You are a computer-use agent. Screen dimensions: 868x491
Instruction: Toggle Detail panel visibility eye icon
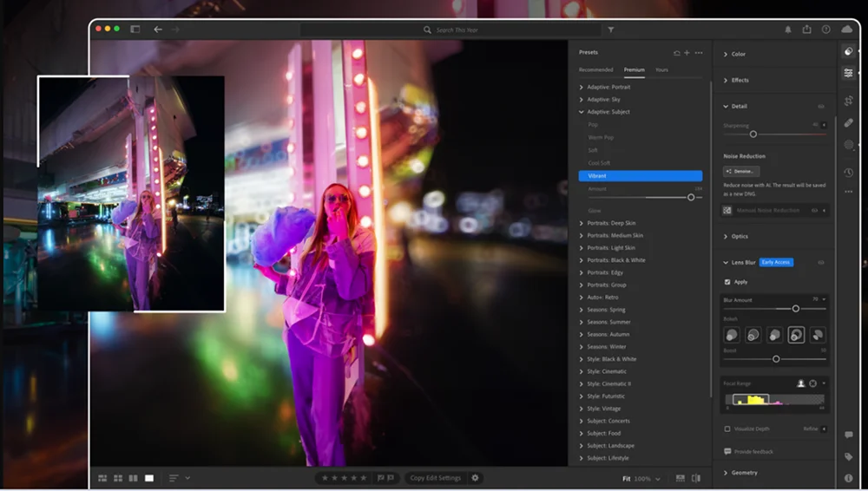[x=821, y=107]
